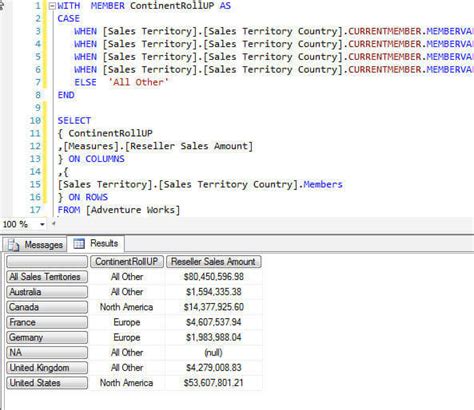
Task: Select the All Sales Territories row header
Action: [x=47, y=277]
